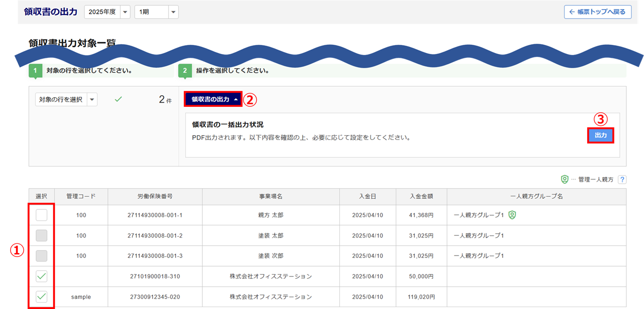
Task: Collapse the 領収書の出力 operation menu
Action: click(x=213, y=99)
